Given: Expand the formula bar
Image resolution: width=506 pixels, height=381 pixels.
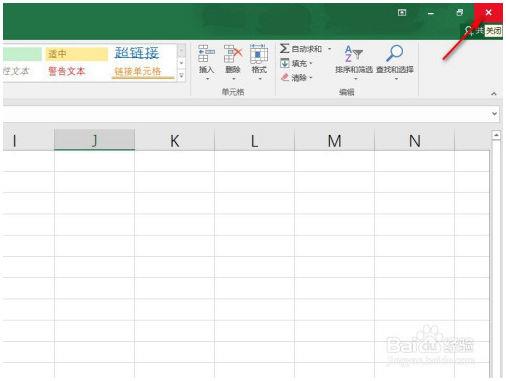Looking at the screenshot, I should [x=494, y=114].
